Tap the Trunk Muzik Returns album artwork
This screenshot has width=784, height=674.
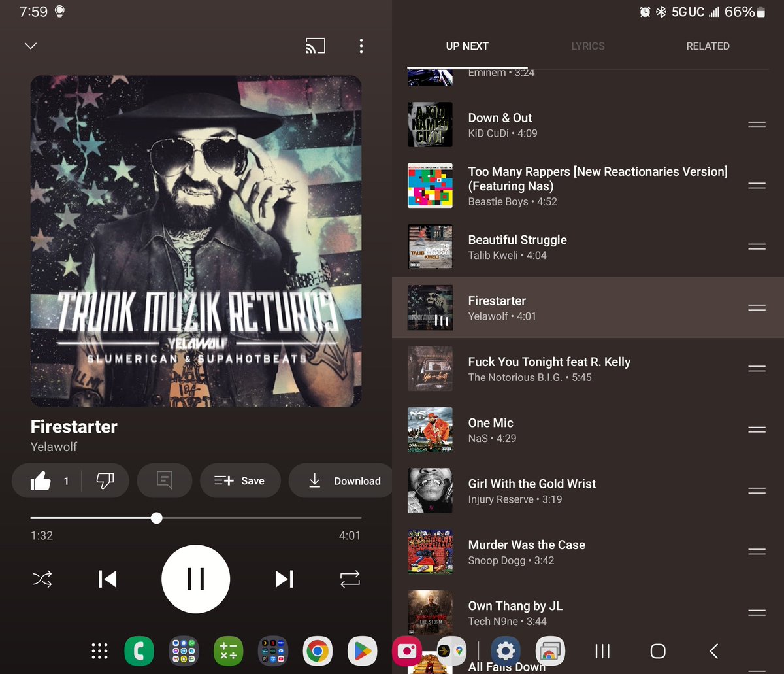196,241
